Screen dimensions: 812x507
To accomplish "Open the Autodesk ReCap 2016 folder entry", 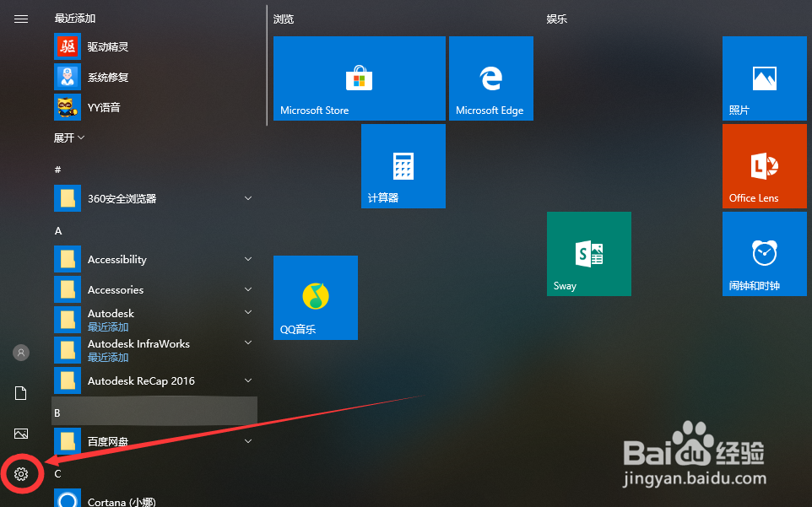I will (x=155, y=380).
